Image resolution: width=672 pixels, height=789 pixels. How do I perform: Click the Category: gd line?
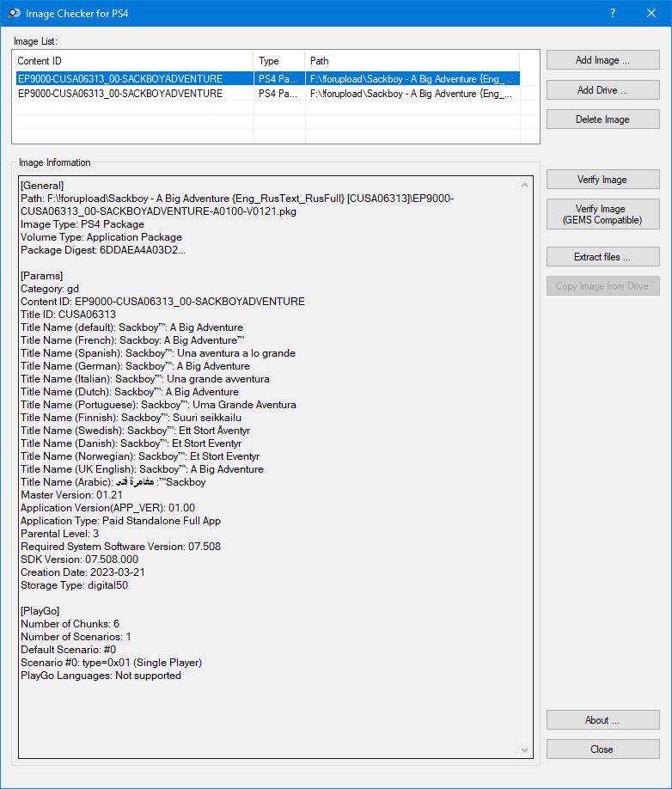(x=50, y=289)
